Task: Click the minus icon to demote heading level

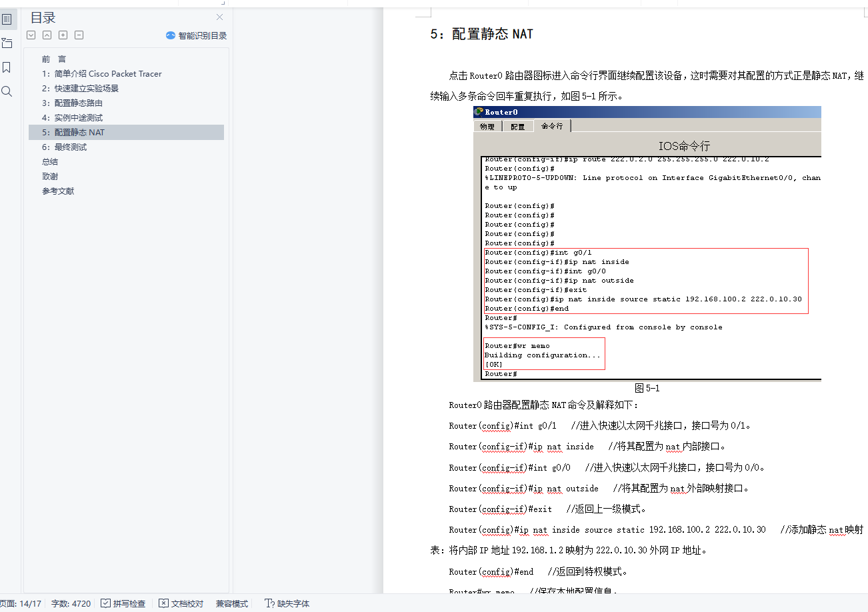Action: (79, 35)
